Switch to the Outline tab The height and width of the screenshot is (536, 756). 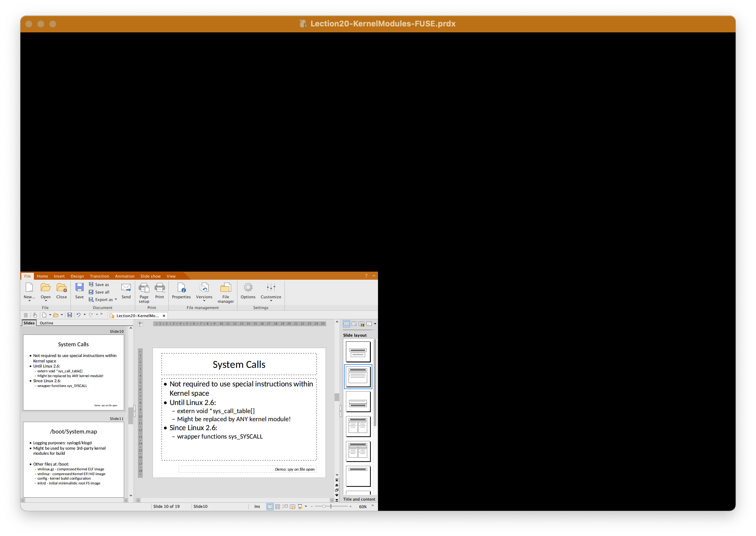click(46, 323)
